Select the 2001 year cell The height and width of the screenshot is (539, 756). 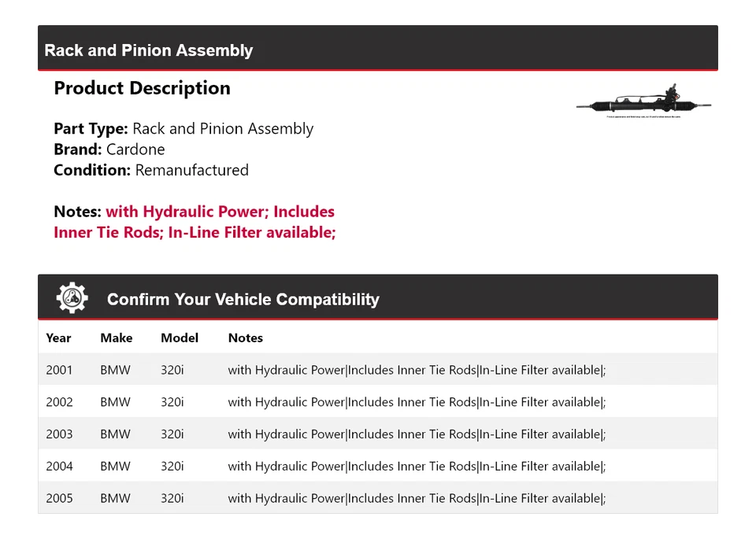pos(59,370)
